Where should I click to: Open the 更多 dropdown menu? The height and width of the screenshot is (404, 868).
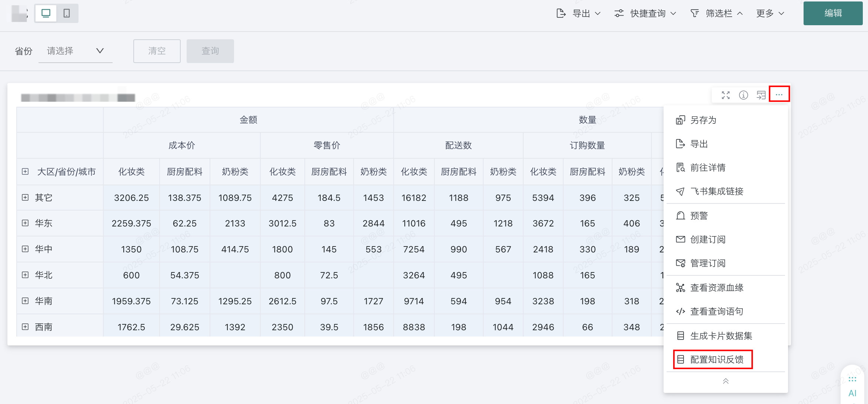pyautogui.click(x=770, y=13)
